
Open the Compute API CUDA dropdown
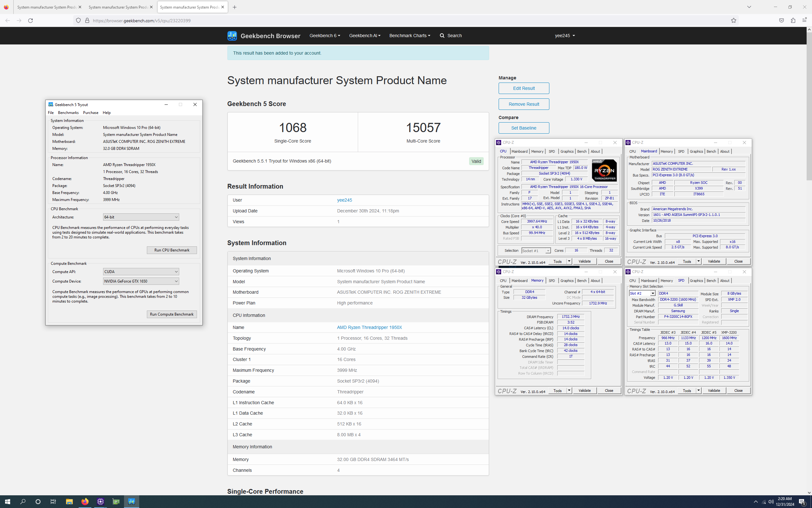[x=141, y=271]
